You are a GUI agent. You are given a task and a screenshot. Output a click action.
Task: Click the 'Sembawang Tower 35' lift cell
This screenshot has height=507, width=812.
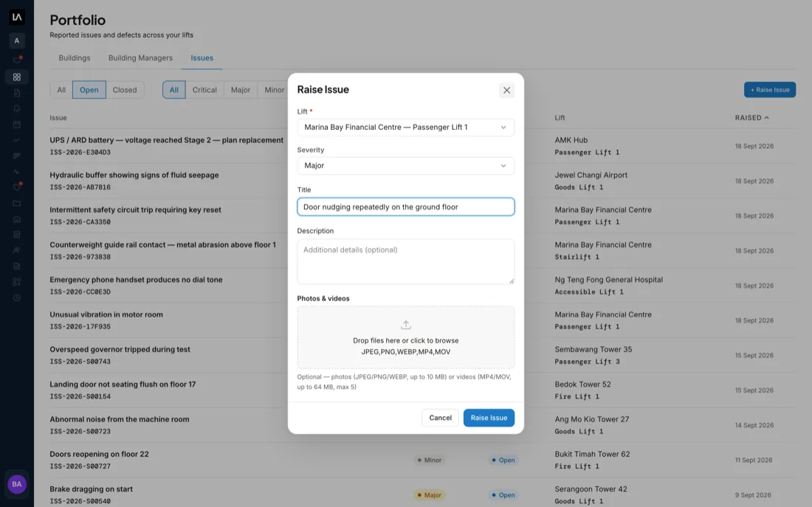pyautogui.click(x=593, y=349)
